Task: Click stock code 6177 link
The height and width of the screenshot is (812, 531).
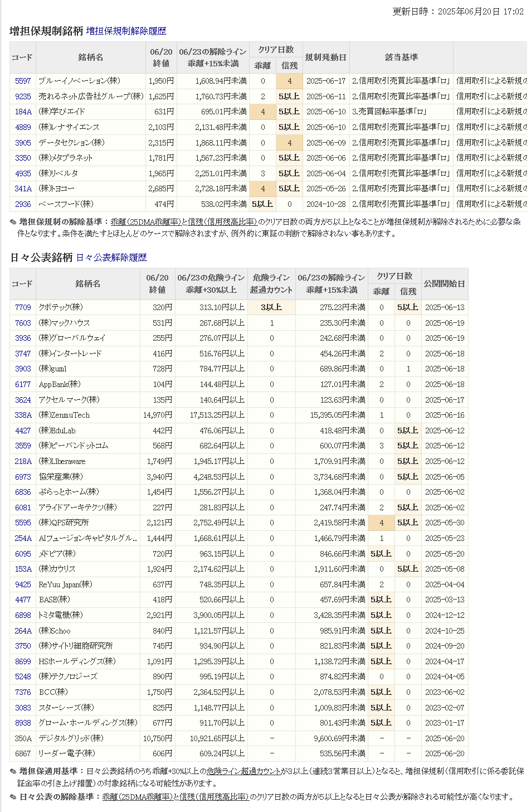Action: (23, 384)
